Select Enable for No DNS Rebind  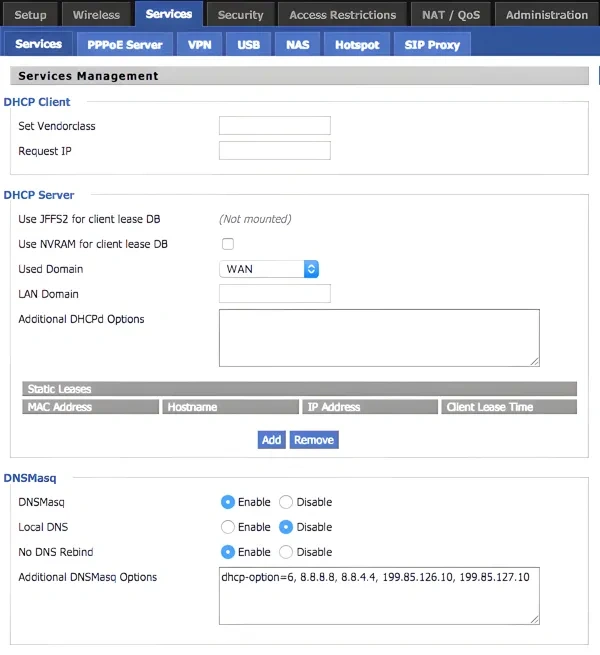(228, 552)
